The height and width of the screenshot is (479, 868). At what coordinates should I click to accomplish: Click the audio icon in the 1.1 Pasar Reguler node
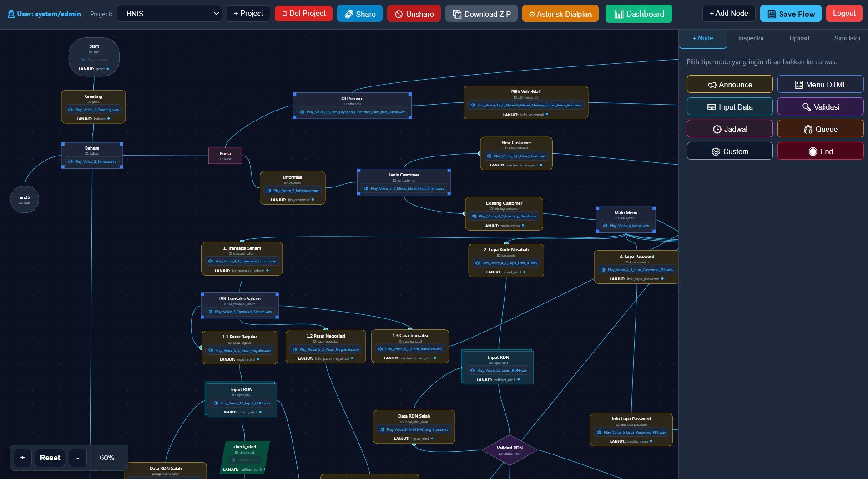(211, 350)
